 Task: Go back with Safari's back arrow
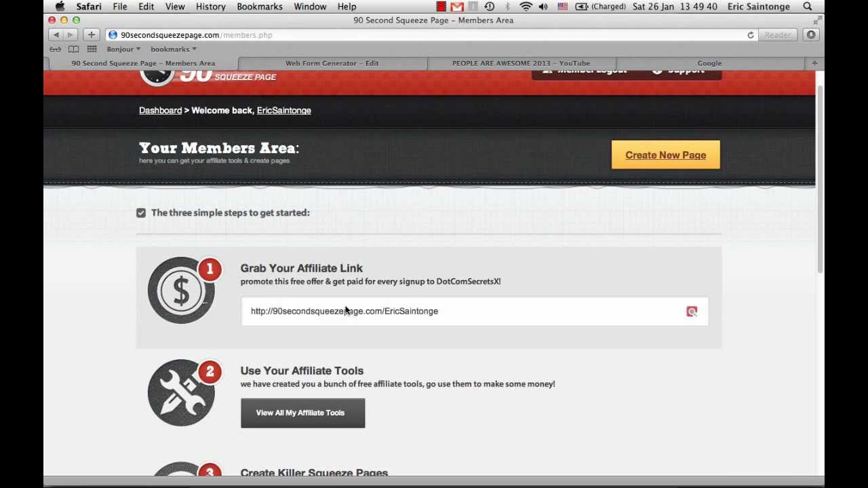56,35
